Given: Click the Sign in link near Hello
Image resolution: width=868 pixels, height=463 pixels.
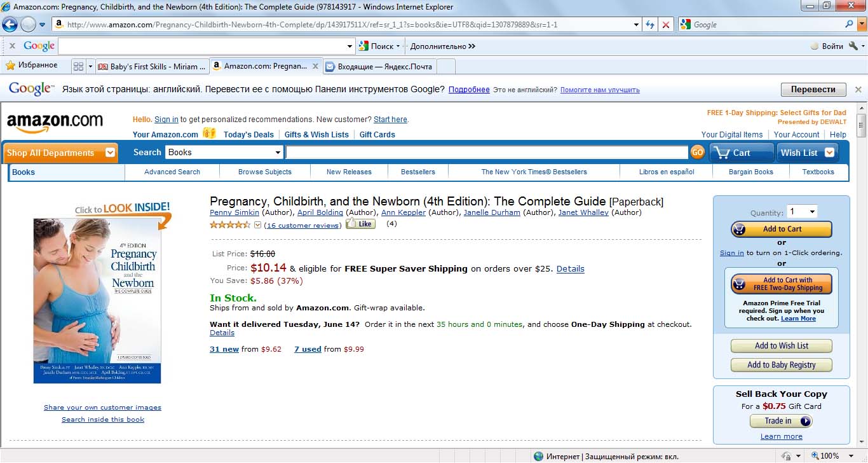Looking at the screenshot, I should [166, 120].
